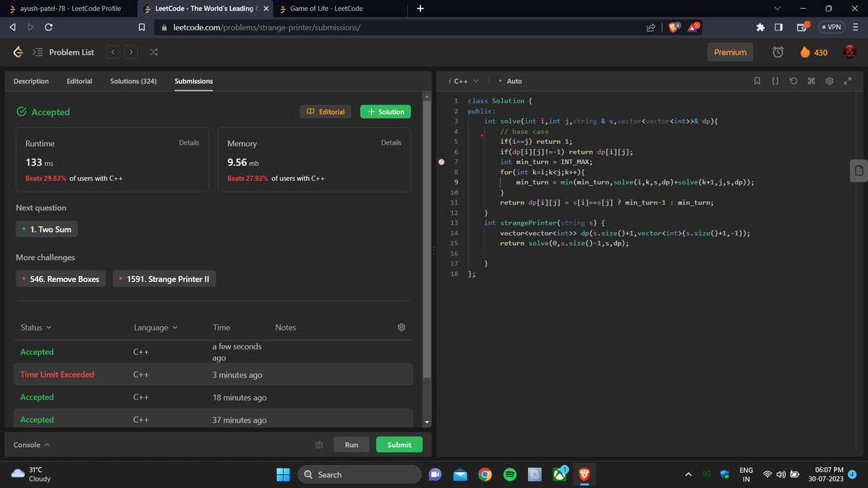Open the Language filter dropdown
The width and height of the screenshot is (868, 488).
(x=155, y=328)
